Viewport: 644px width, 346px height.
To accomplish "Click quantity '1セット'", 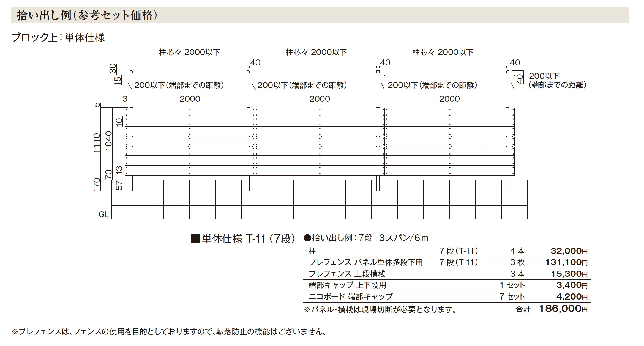I will pos(512,285).
